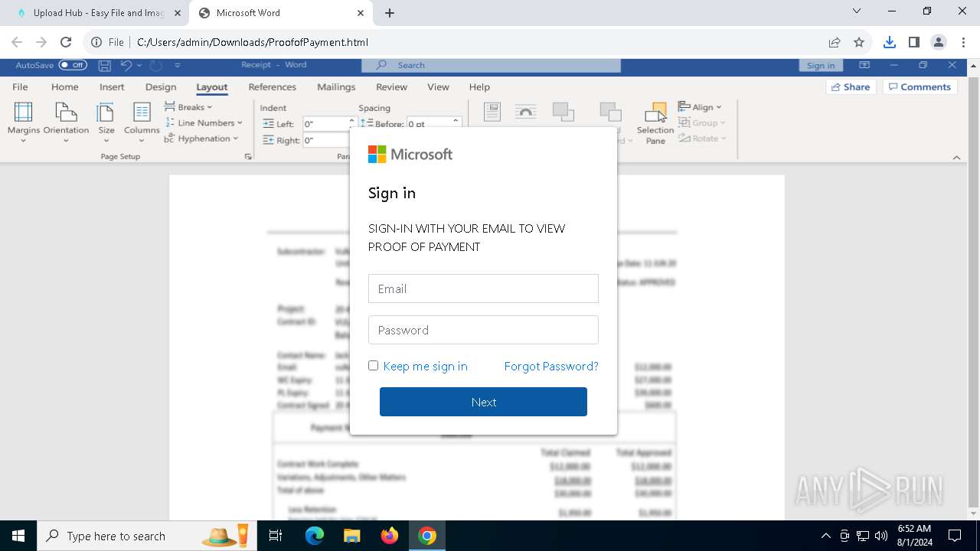Click the Wrap Text icon in the ribbon
Viewport: 980px width, 551px height.
525,112
